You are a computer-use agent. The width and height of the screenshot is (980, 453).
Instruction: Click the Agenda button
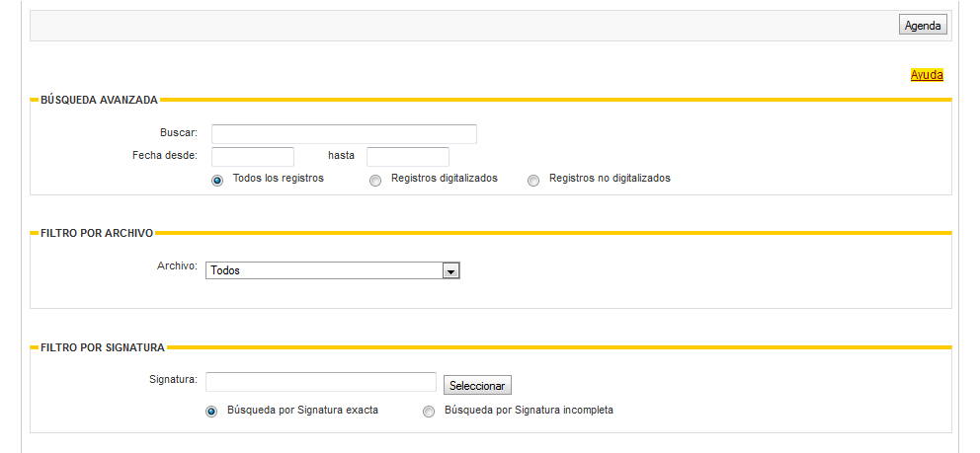point(923,26)
